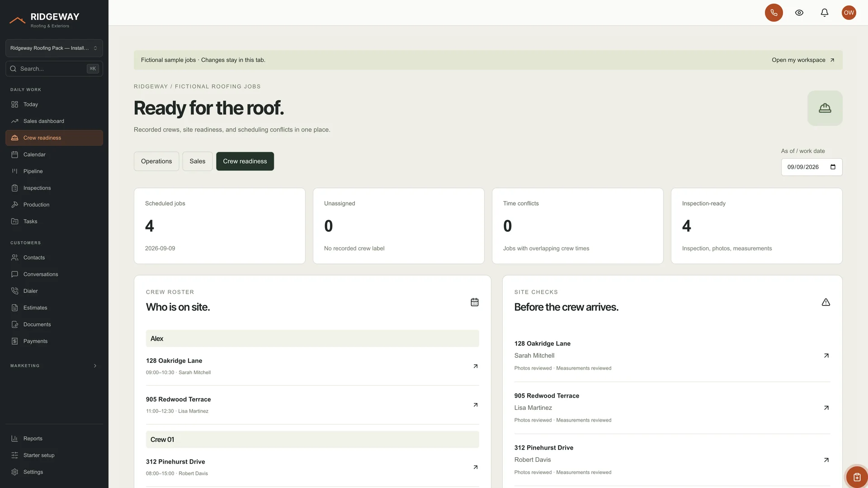The image size is (868, 488).
Task: Click the Ridgeway roof logo
Action: [17, 20]
